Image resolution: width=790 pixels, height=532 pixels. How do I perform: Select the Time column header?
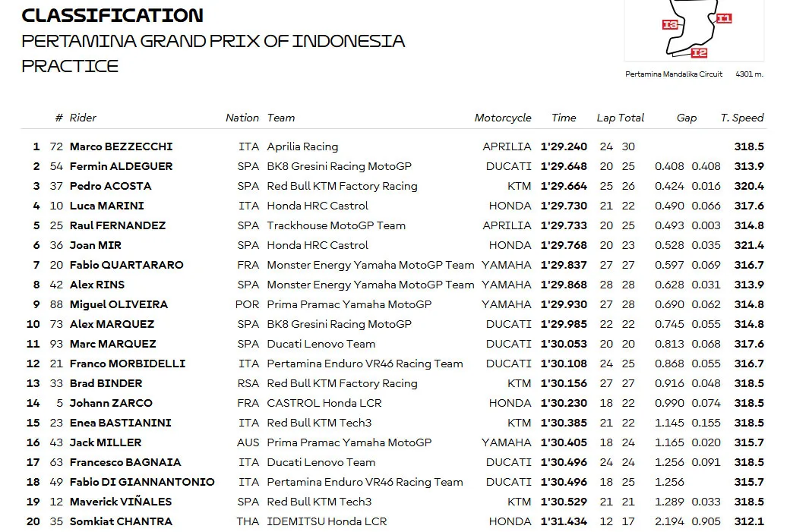coord(564,118)
